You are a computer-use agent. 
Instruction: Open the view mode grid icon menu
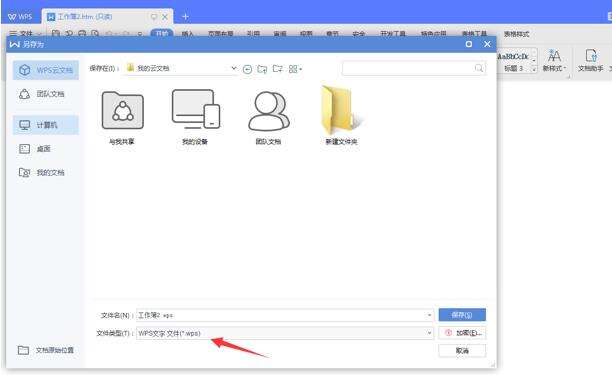click(295, 69)
